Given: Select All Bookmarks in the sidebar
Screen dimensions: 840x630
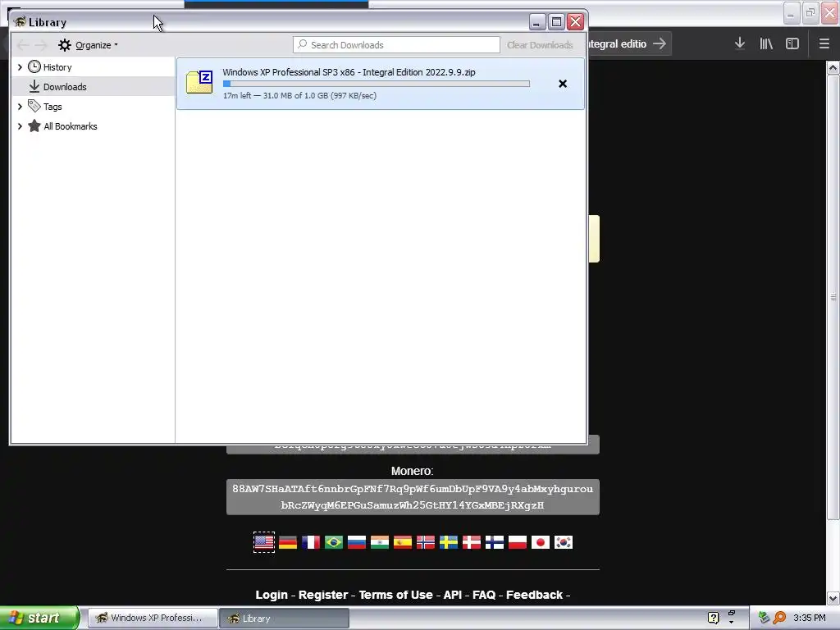Looking at the screenshot, I should coord(71,126).
